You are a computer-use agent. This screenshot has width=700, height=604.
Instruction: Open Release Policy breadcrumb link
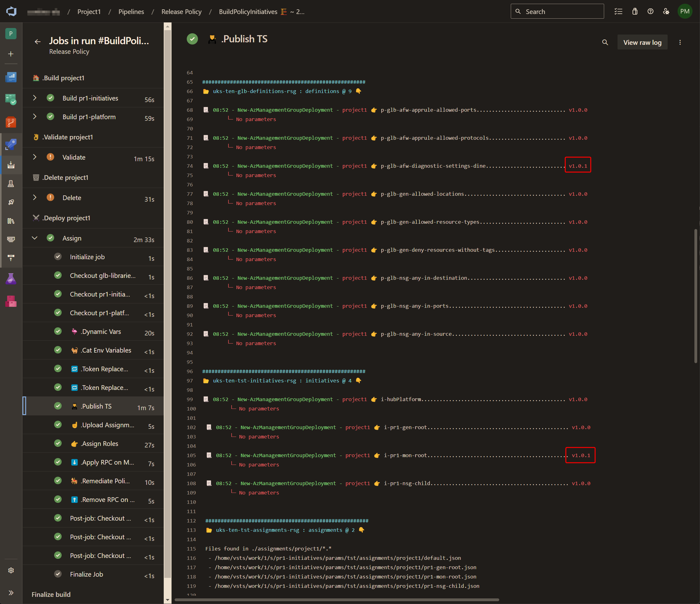tap(181, 12)
